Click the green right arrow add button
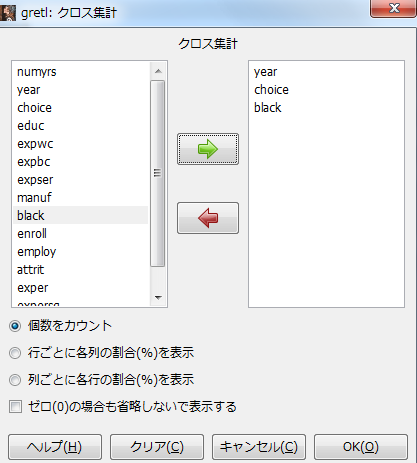417x463 pixels. (208, 149)
